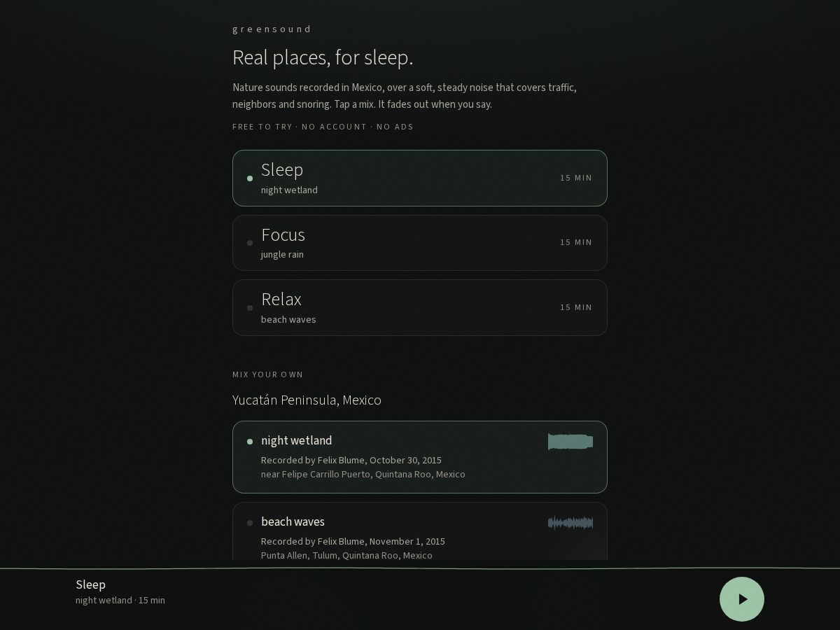Viewport: 840px width, 630px height.
Task: Click the Nature sounds recorded in Mexico paragraph
Action: click(405, 96)
